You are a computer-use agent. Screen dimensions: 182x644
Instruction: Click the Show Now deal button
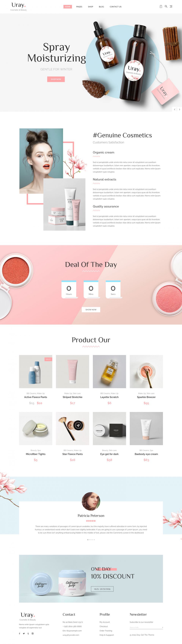tap(91, 309)
